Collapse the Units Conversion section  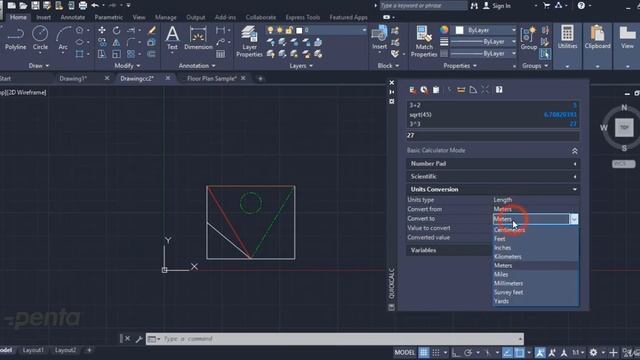(x=493, y=189)
